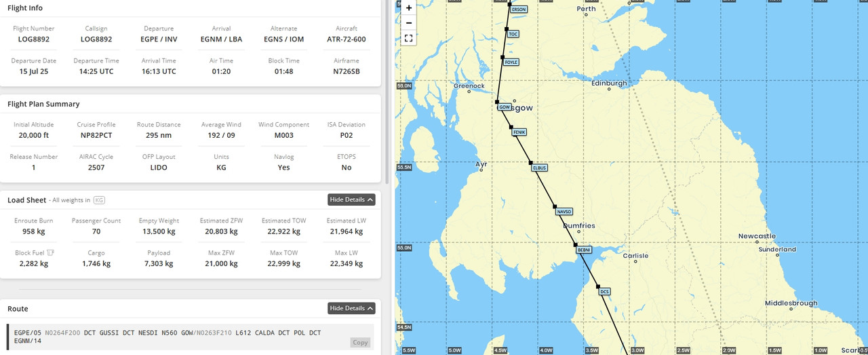The height and width of the screenshot is (355, 868).
Task: Click the aircraft ATR-72-600 value
Action: point(346,39)
